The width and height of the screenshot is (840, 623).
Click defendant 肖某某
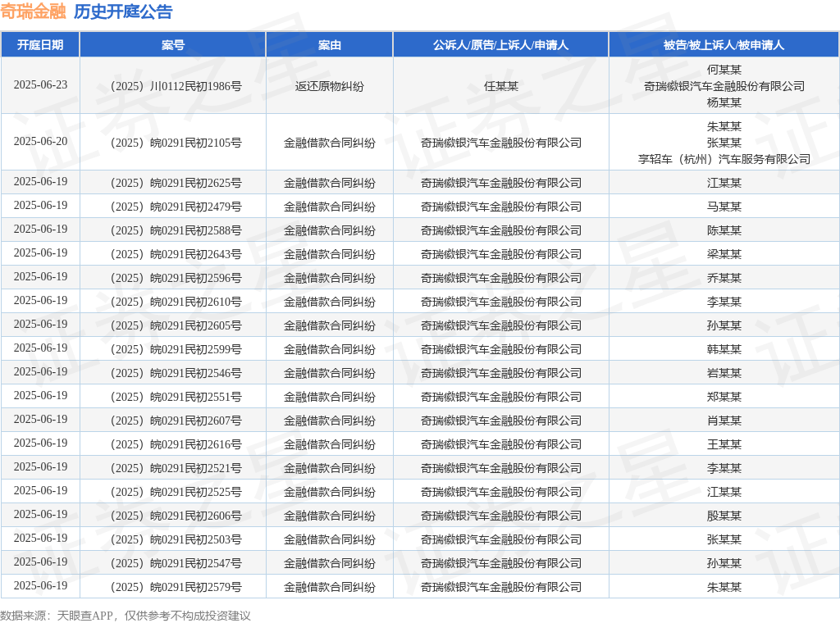[x=724, y=421]
